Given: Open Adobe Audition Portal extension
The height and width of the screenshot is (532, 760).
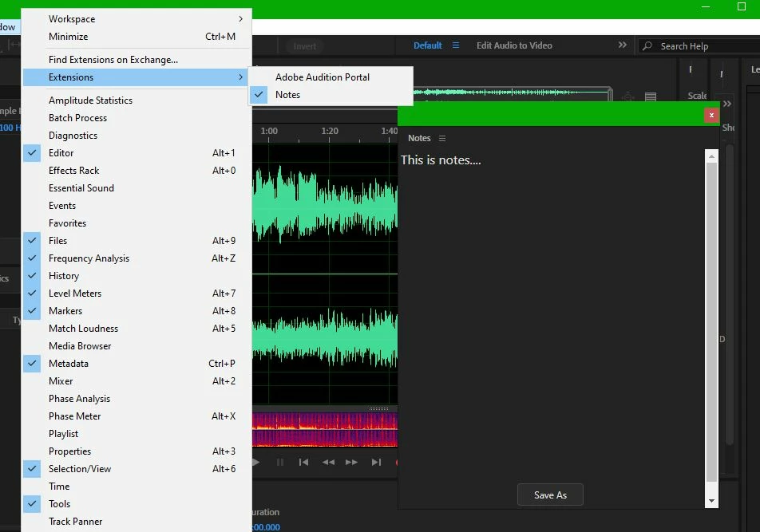Looking at the screenshot, I should (331, 77).
